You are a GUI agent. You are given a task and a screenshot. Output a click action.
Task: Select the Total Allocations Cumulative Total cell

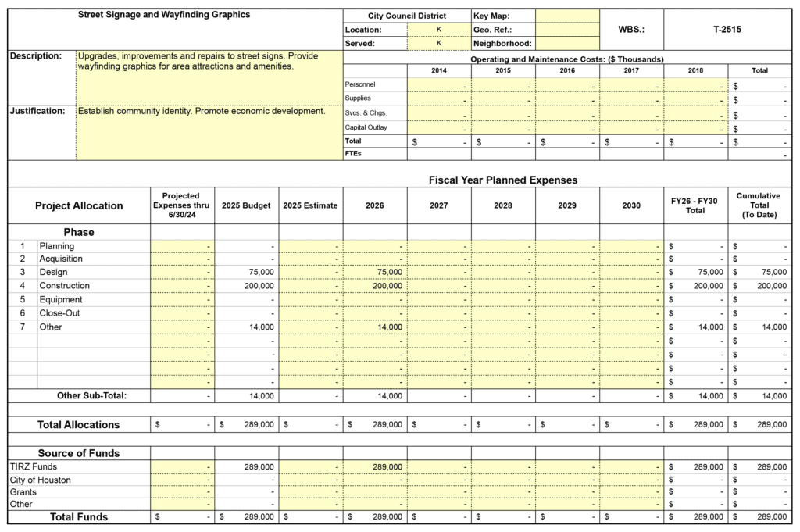[759, 425]
